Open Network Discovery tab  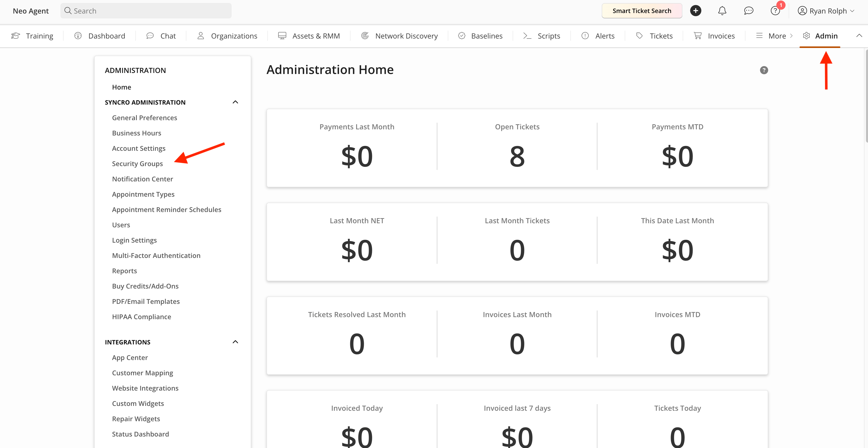coord(400,36)
